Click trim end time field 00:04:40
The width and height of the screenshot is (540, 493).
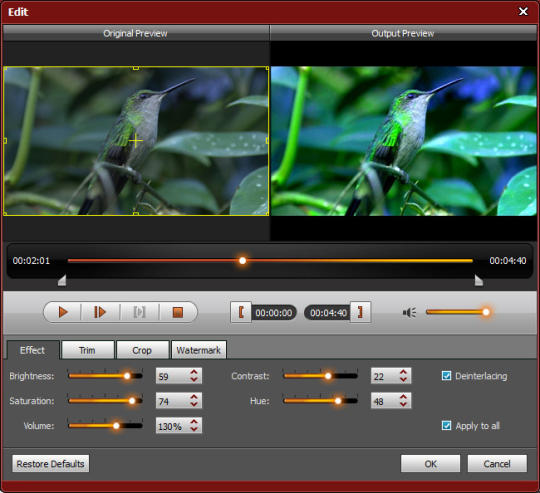pos(328,313)
